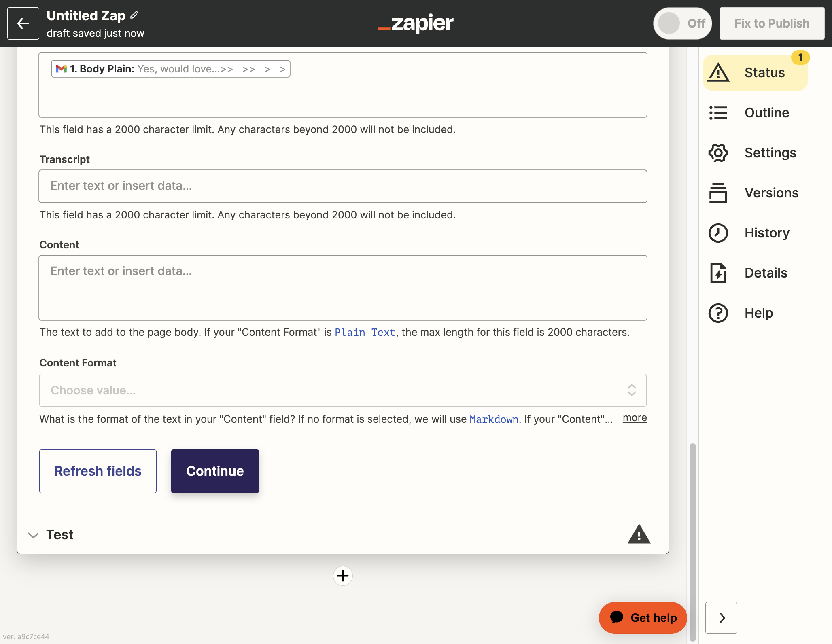This screenshot has width=832, height=644.
Task: Click the Fix to Publish button
Action: click(x=772, y=23)
